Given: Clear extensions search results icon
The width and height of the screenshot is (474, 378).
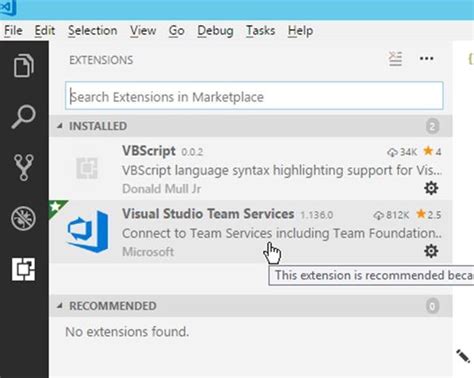Looking at the screenshot, I should click(395, 59).
